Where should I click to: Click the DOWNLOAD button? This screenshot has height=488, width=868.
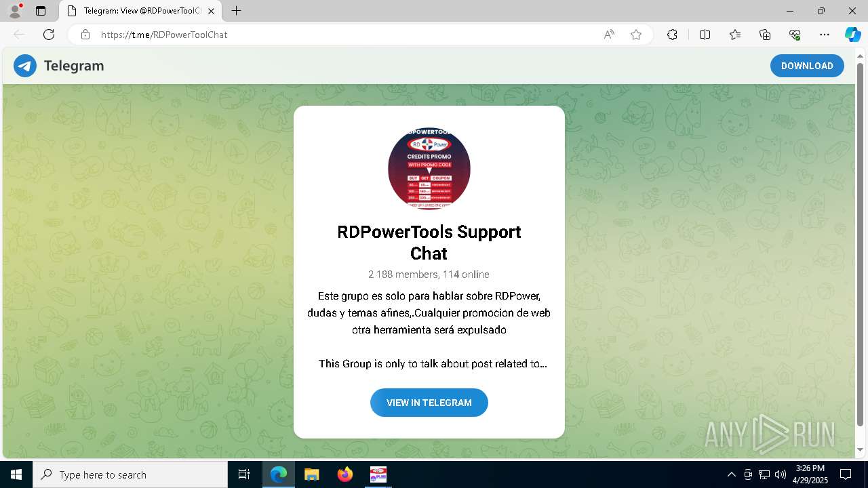pos(807,66)
